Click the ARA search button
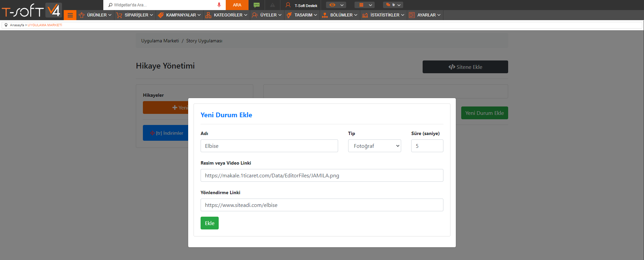644x260 pixels. 237,5
